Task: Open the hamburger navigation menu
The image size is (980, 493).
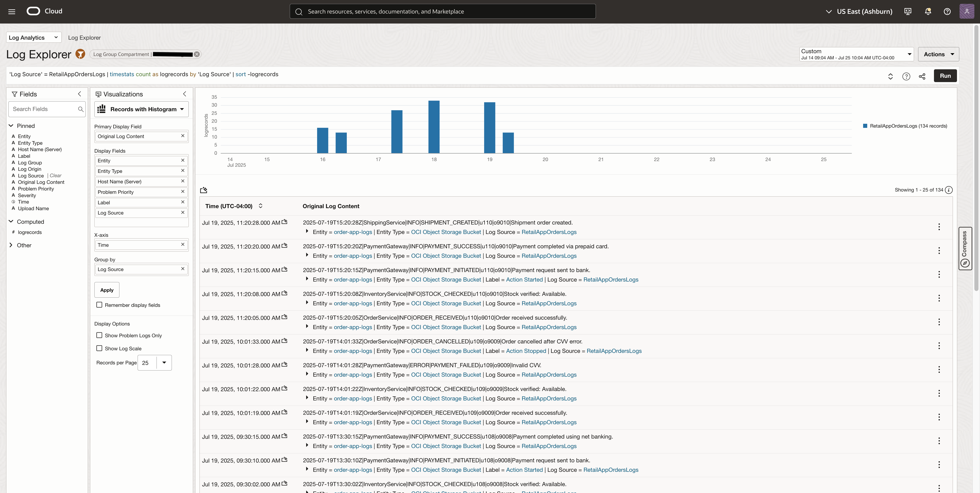Action: (12, 12)
